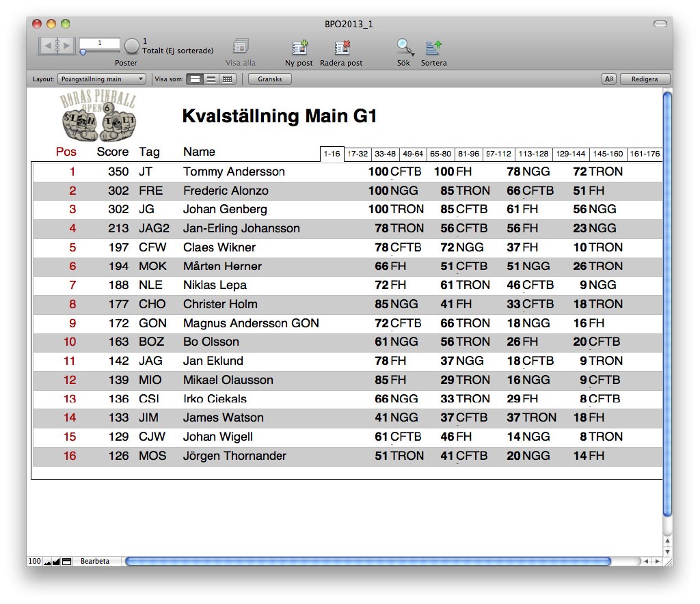Click the name Johan Genberg
Image resolution: width=700 pixels, height=604 pixels.
tap(225, 209)
